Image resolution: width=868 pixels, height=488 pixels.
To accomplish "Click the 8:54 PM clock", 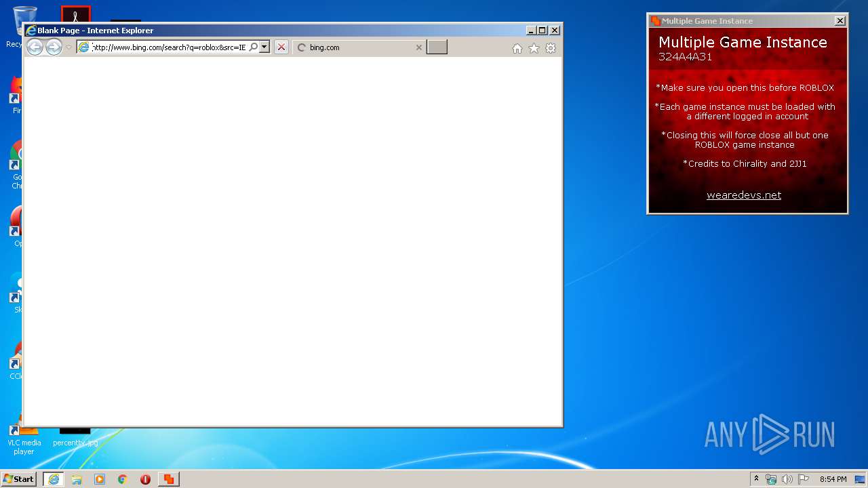I will tap(833, 479).
